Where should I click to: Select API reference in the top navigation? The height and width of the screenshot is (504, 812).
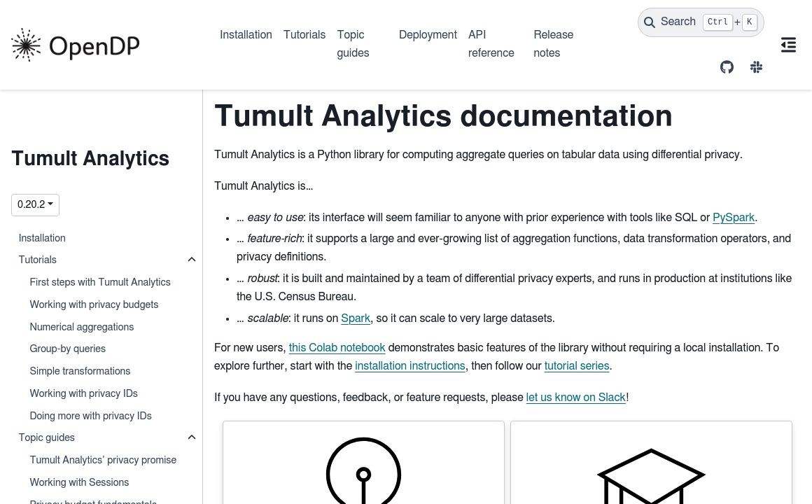[x=491, y=44]
